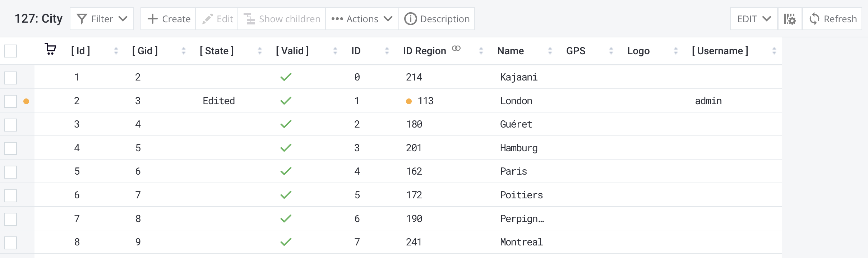Click the Edit toolbar item
Viewport: 868px width, 258px height.
click(x=217, y=19)
